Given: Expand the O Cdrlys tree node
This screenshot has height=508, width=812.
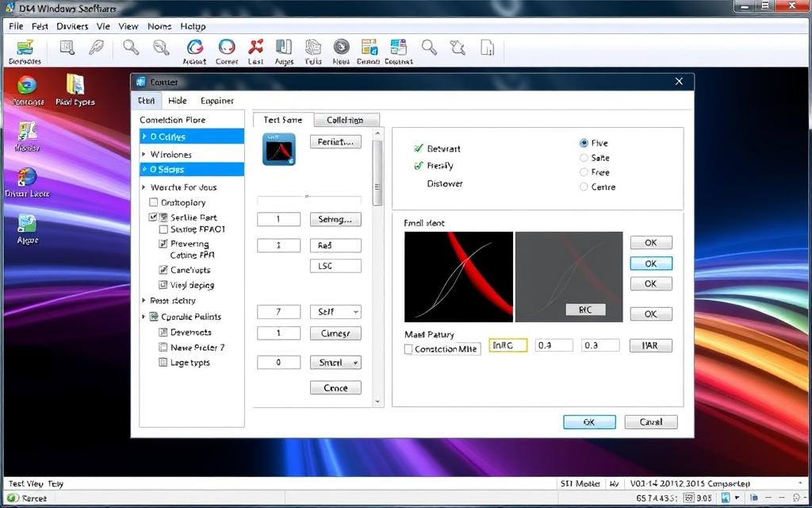Looking at the screenshot, I should 144,137.
